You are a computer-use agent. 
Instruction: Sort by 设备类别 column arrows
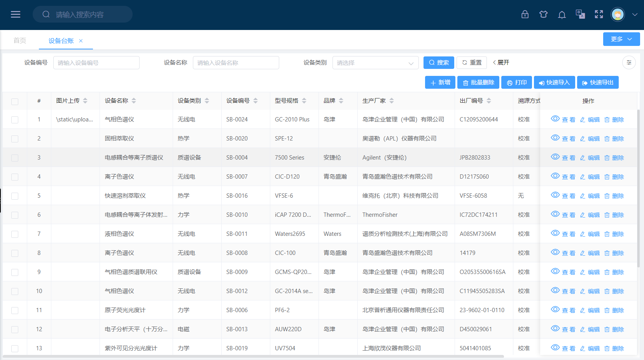[207, 101]
